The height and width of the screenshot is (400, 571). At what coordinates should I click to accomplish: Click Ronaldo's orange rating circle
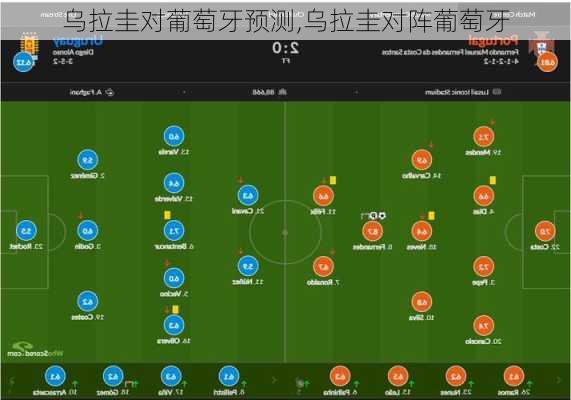tap(323, 267)
